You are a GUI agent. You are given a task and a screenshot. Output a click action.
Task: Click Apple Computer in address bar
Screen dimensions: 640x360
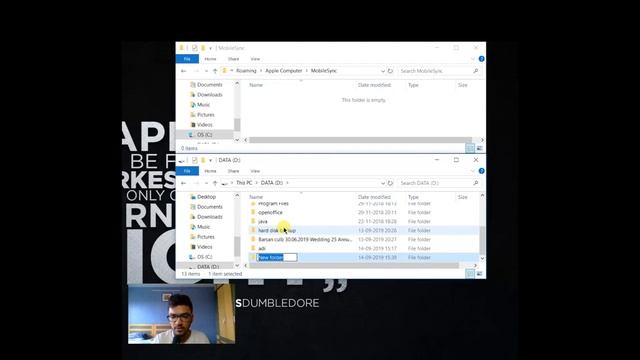tap(284, 71)
